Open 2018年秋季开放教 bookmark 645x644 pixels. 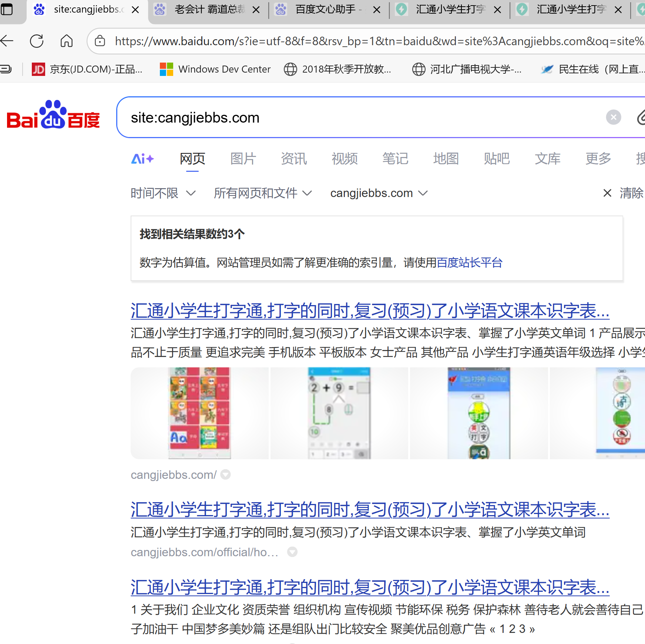click(337, 69)
